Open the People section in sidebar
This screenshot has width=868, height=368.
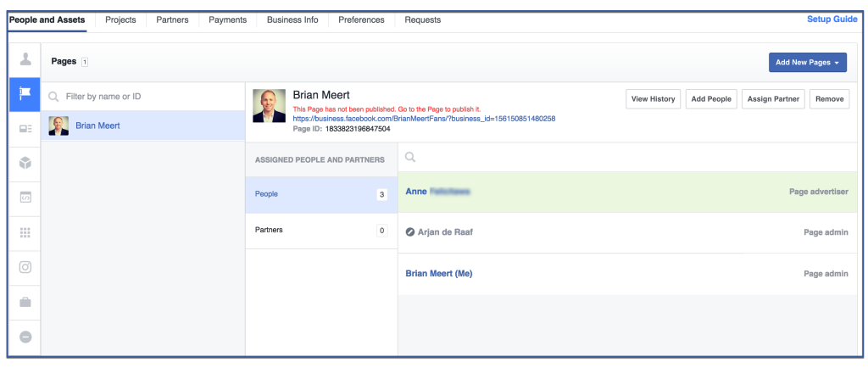(25, 59)
